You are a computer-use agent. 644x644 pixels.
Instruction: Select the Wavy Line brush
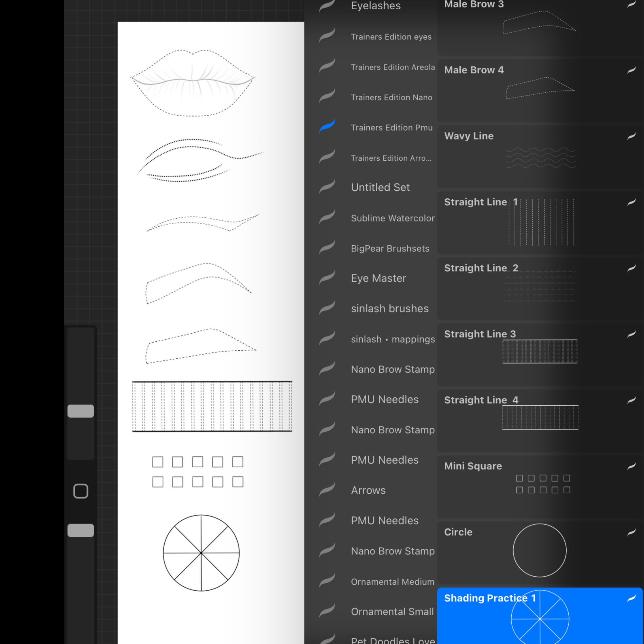tap(540, 157)
